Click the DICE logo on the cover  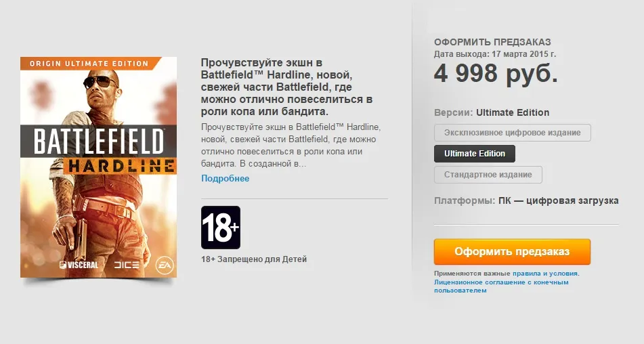(x=127, y=265)
